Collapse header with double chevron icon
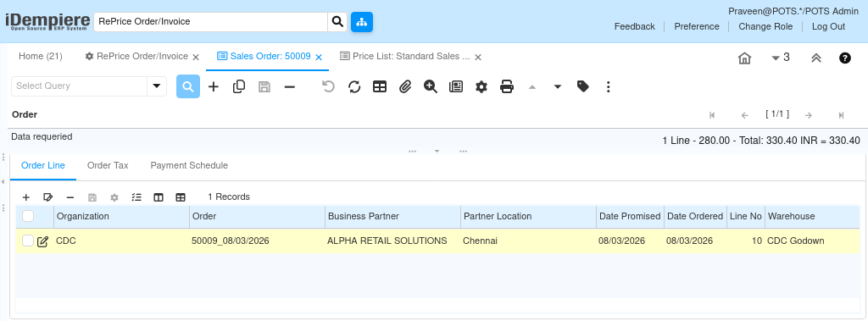The width and height of the screenshot is (868, 321). click(816, 58)
